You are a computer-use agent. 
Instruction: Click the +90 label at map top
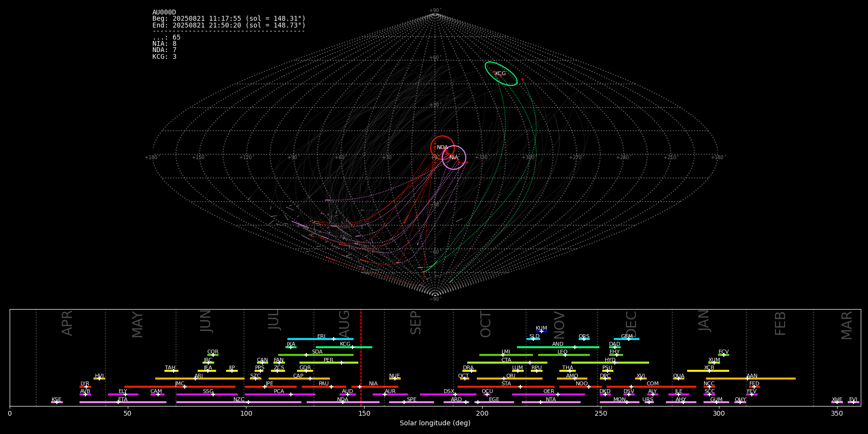(x=434, y=11)
